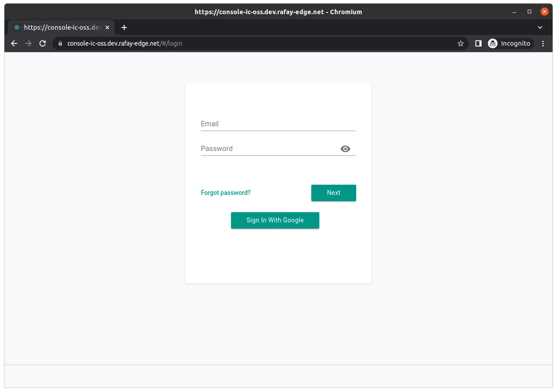Click the URL address bar
The height and width of the screenshot is (392, 557).
[x=260, y=43]
